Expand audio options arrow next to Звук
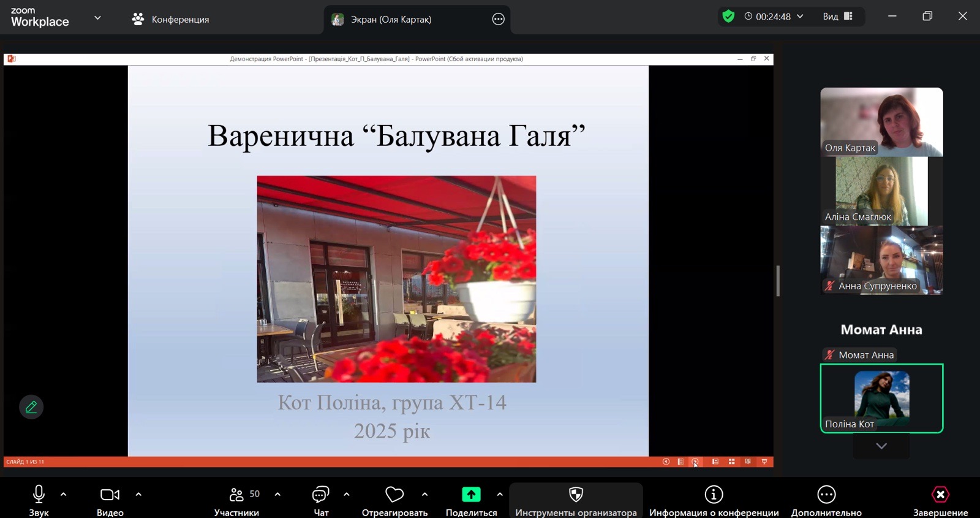 point(64,494)
